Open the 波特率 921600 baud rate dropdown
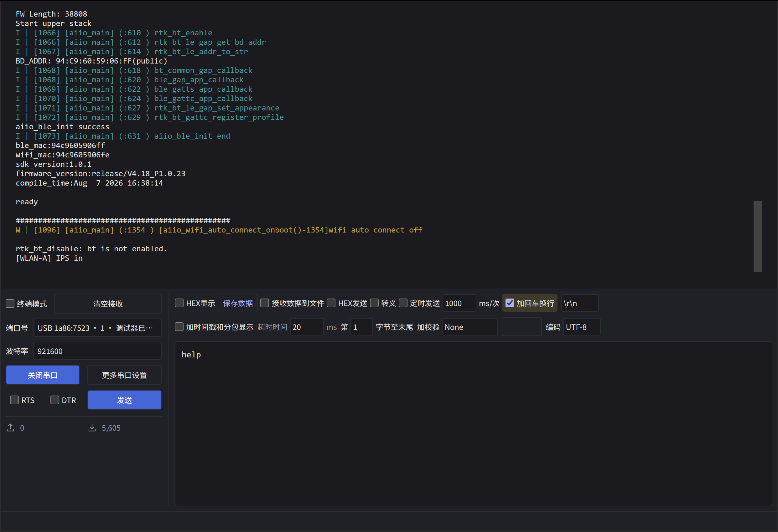This screenshot has height=532, width=778. [97, 351]
